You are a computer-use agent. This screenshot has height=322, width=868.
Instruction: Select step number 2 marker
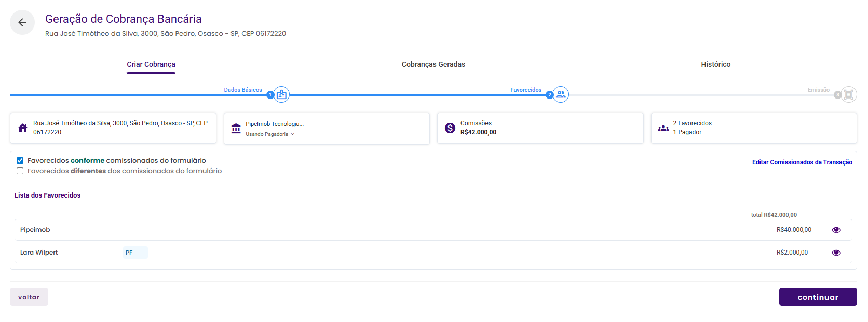coord(549,95)
